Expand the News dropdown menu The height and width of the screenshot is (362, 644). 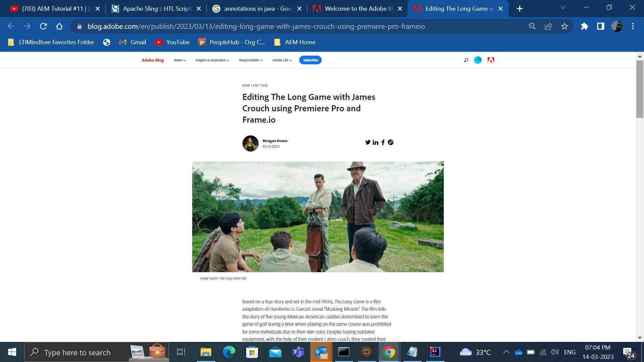pyautogui.click(x=179, y=60)
